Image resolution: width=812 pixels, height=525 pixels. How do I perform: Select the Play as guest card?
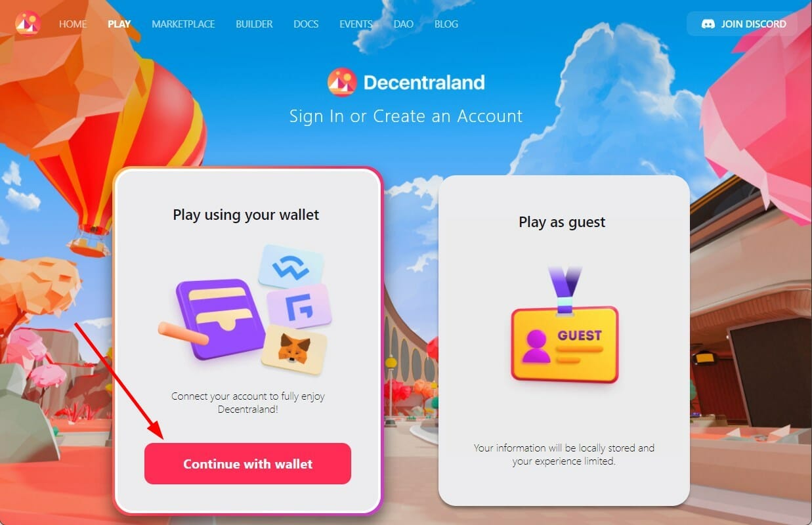564,341
